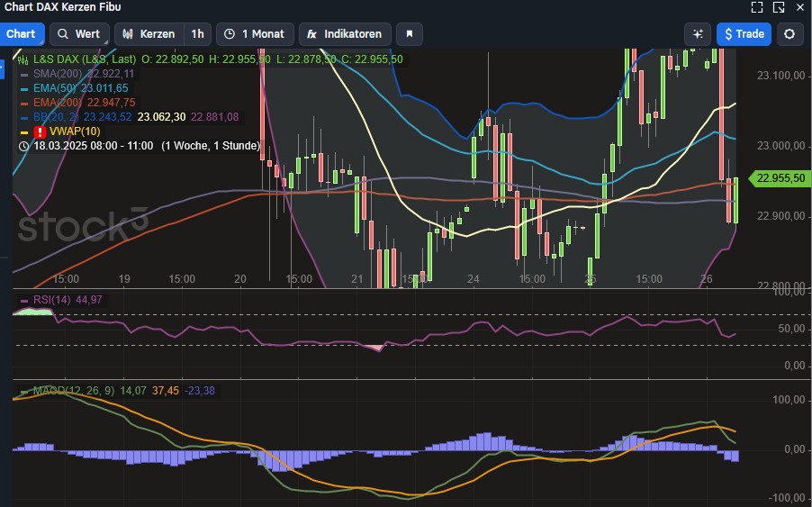Click the MACD 100,00 axis label
812x507 pixels.
click(x=789, y=400)
